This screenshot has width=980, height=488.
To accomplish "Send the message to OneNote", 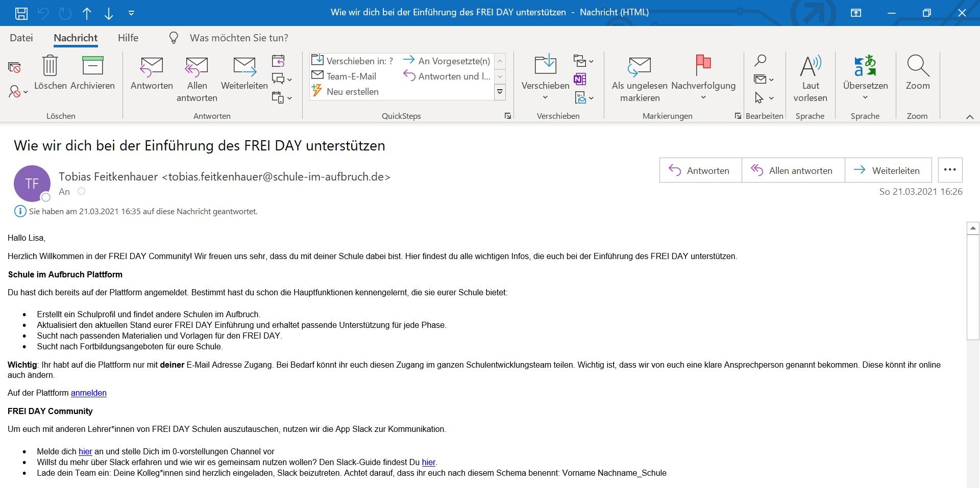I will point(580,79).
